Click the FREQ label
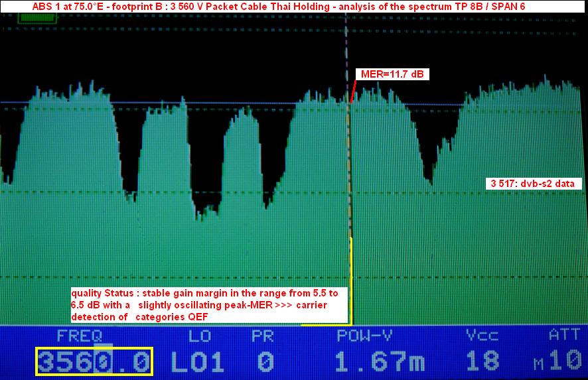Screen dimensions: 588x380 point(80,335)
